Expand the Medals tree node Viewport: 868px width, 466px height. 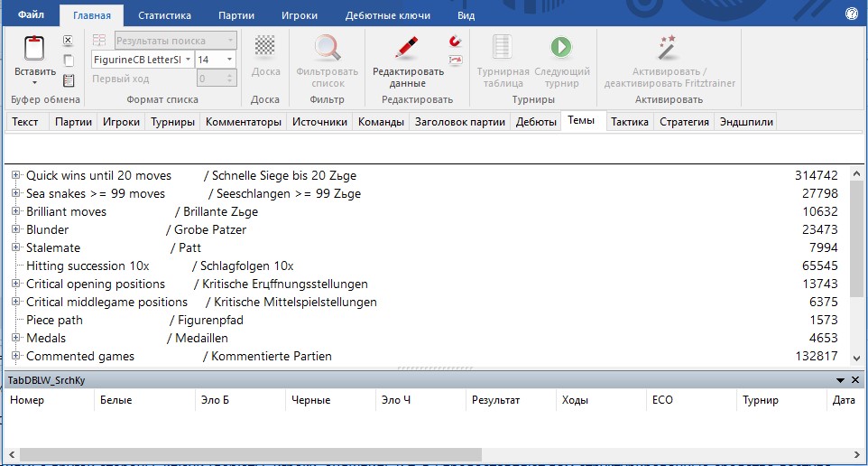16,338
